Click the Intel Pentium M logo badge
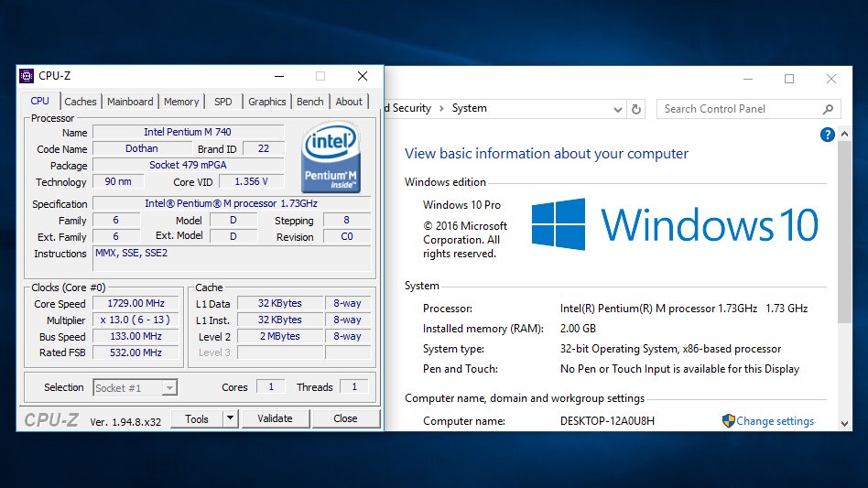868x488 pixels. point(331,157)
